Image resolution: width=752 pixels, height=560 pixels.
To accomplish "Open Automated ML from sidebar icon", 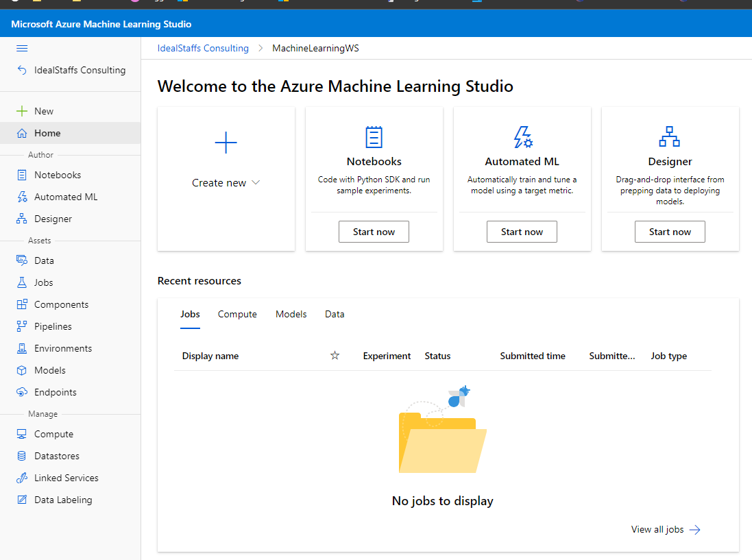I will (22, 197).
